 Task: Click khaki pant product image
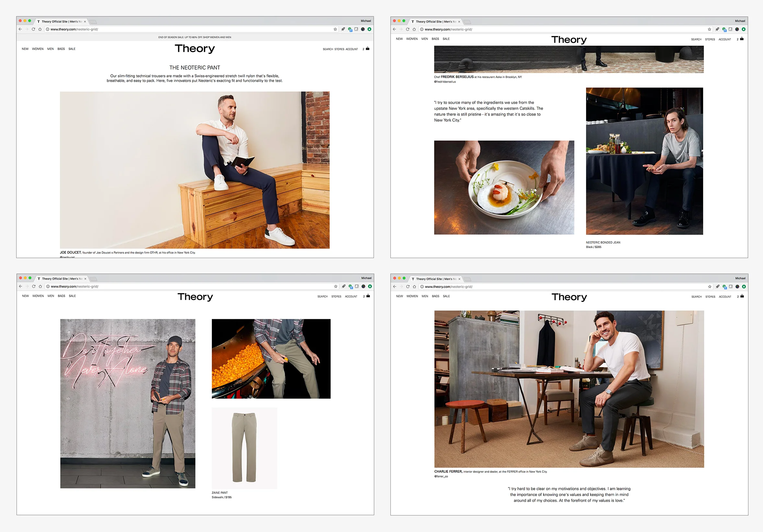coord(244,448)
